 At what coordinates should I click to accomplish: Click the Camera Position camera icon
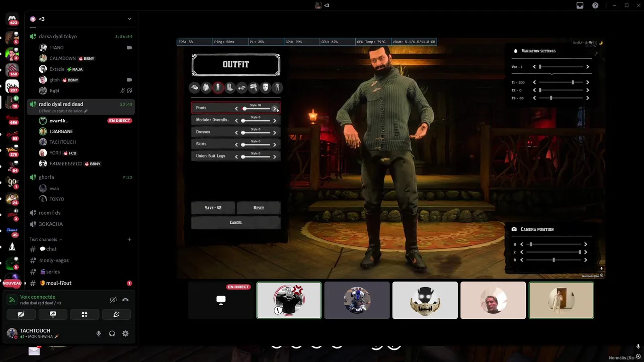tap(514, 229)
